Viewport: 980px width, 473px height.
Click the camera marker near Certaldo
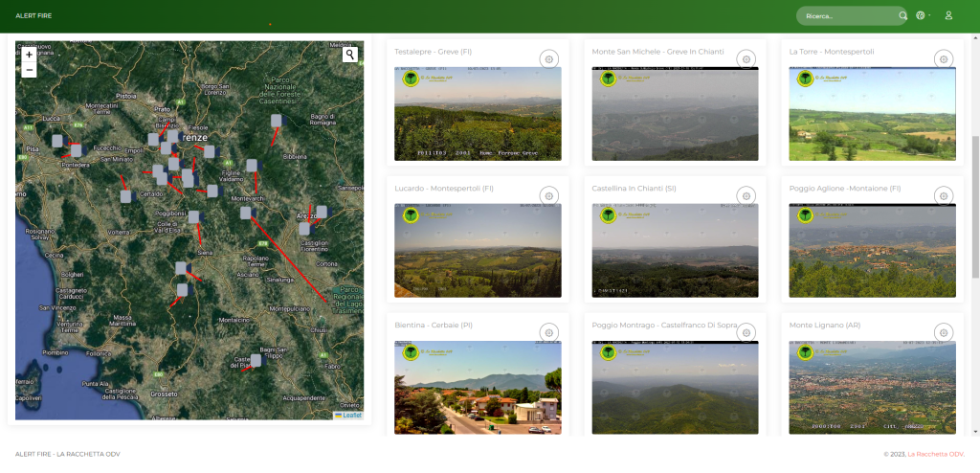tap(125, 196)
